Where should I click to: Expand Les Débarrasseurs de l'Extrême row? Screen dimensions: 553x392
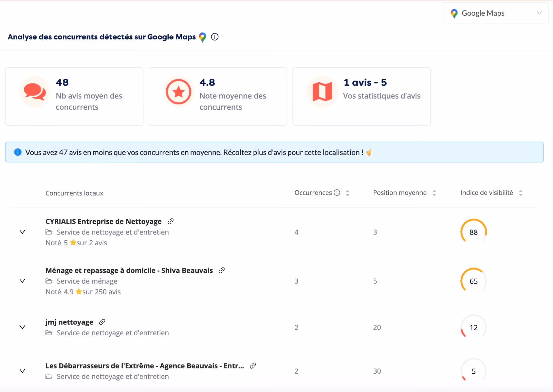point(22,371)
